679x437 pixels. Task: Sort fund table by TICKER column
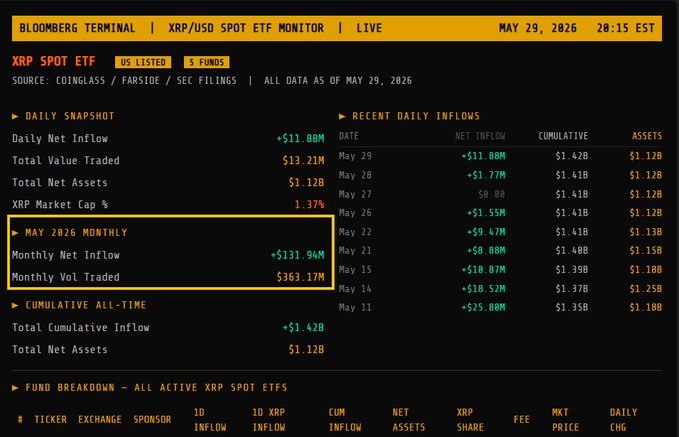tap(51, 420)
